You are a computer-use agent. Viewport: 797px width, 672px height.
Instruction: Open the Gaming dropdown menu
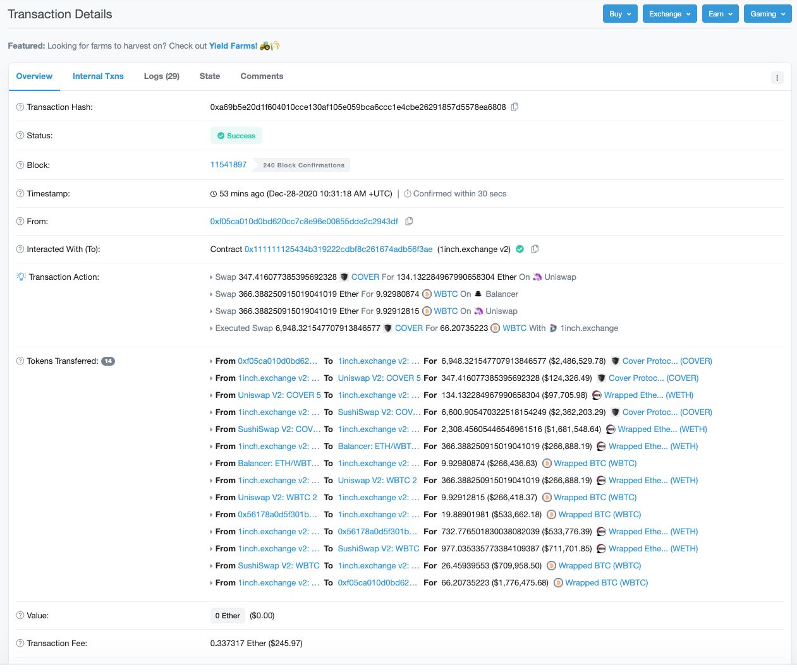[x=768, y=14]
